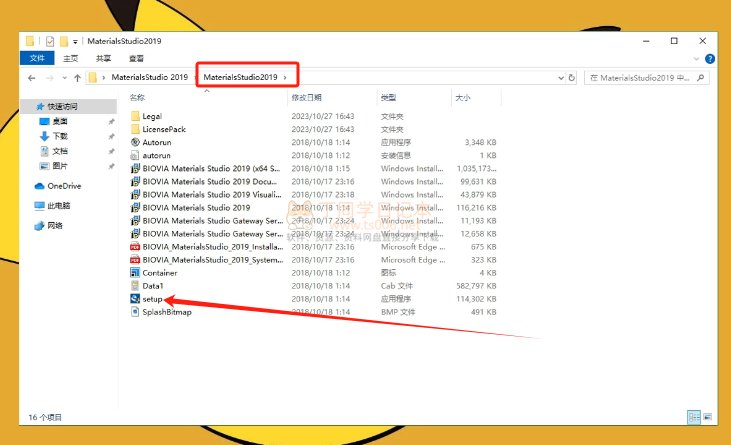The image size is (731, 445).
Task: Select the Container icon file
Action: coord(159,272)
